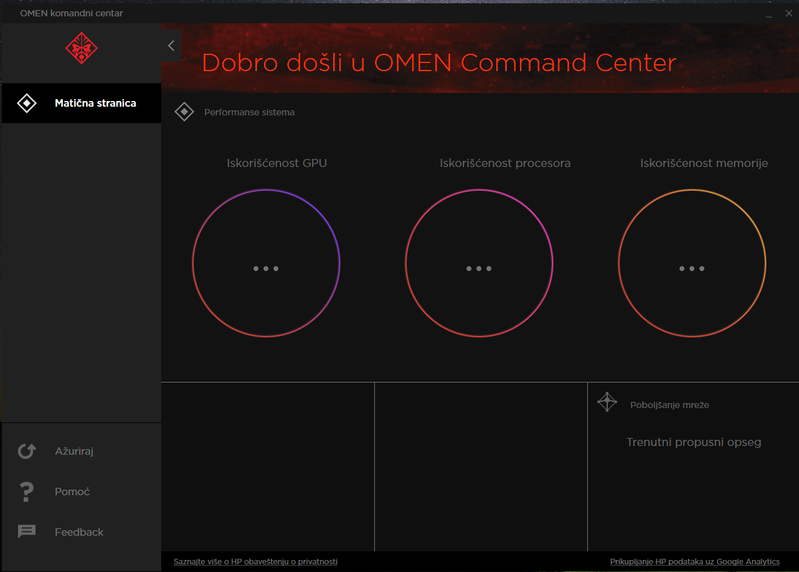The width and height of the screenshot is (799, 572).
Task: Select the Matična stranica menu label
Action: 95,103
